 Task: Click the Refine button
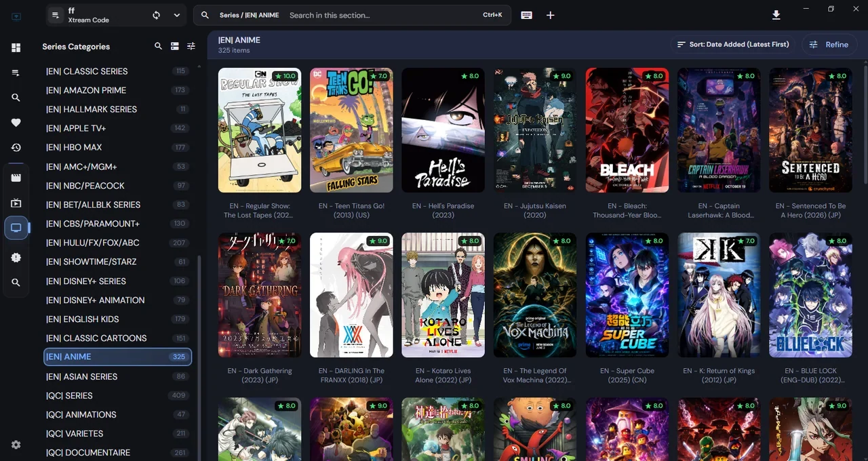pyautogui.click(x=829, y=45)
